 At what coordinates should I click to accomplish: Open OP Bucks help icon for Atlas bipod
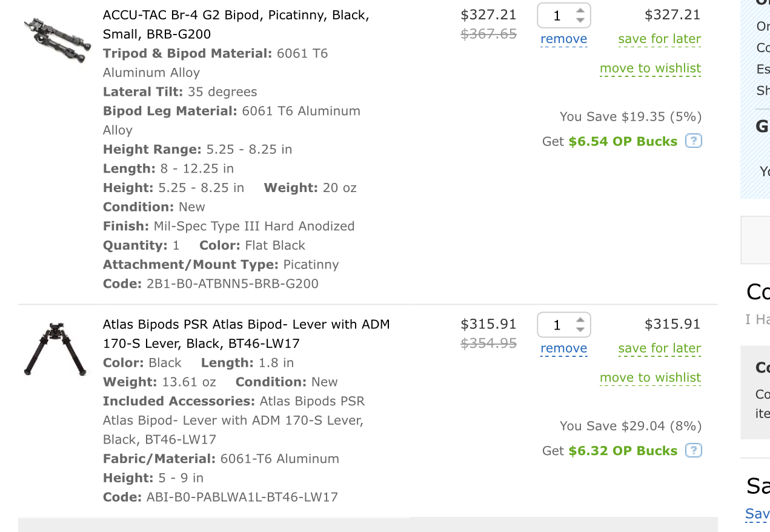pyautogui.click(x=694, y=451)
